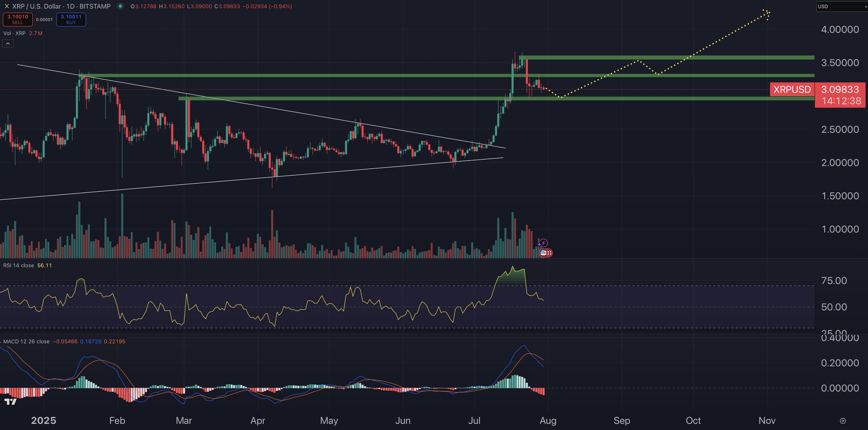Open the USD currency dropdown
Screen dimensions: 868x430
(842, 6)
